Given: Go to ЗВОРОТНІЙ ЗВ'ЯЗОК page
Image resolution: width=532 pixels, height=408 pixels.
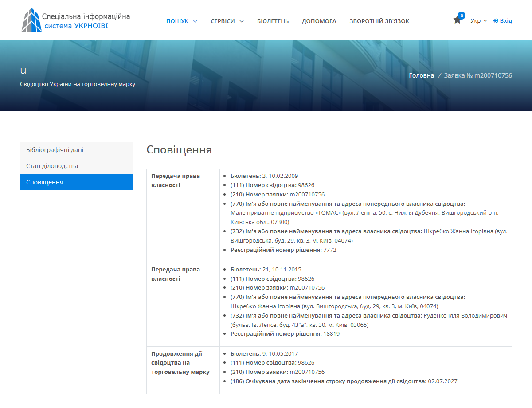Looking at the screenshot, I should click(379, 21).
